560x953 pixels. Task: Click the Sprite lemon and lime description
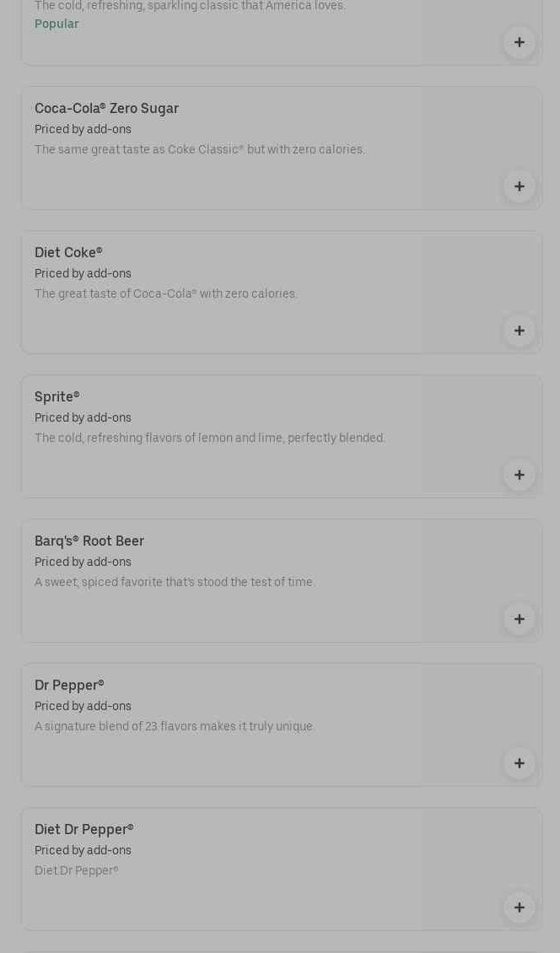[x=210, y=439]
